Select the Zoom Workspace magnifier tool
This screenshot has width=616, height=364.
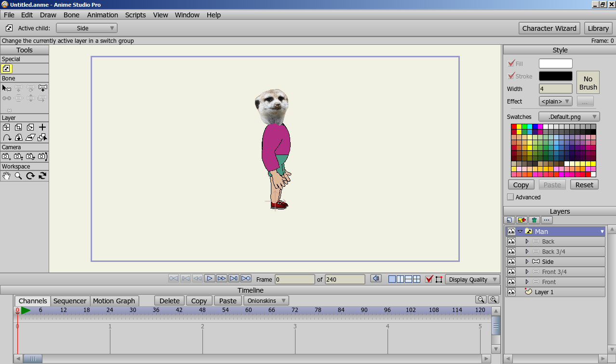click(x=18, y=176)
